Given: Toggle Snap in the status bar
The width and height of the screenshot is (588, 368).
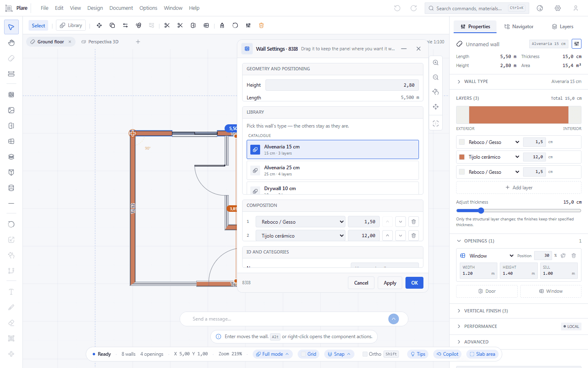Looking at the screenshot, I should pyautogui.click(x=339, y=354).
